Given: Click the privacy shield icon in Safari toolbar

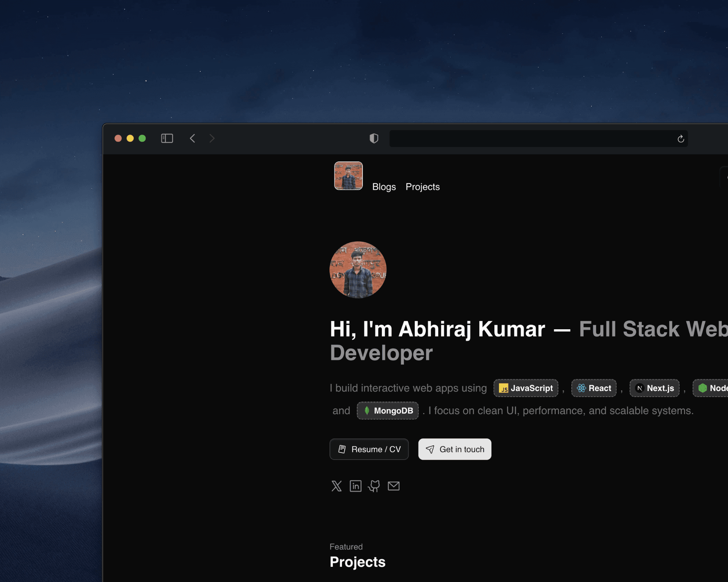Looking at the screenshot, I should click(374, 138).
